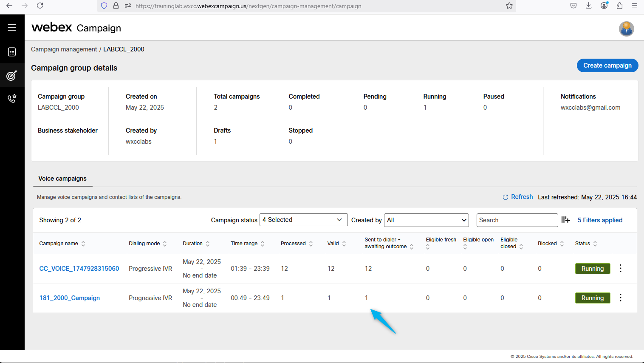The image size is (644, 363).
Task: Open the campaign target sidebar icon
Action: [x=12, y=76]
